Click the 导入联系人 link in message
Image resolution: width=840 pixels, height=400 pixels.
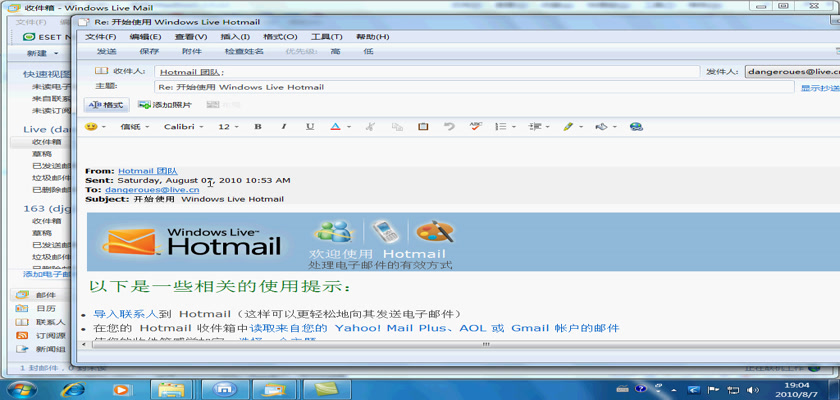tap(125, 313)
